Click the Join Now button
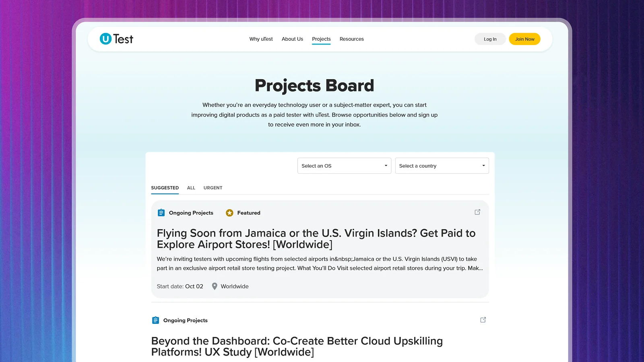This screenshot has width=644, height=362. 524,39
